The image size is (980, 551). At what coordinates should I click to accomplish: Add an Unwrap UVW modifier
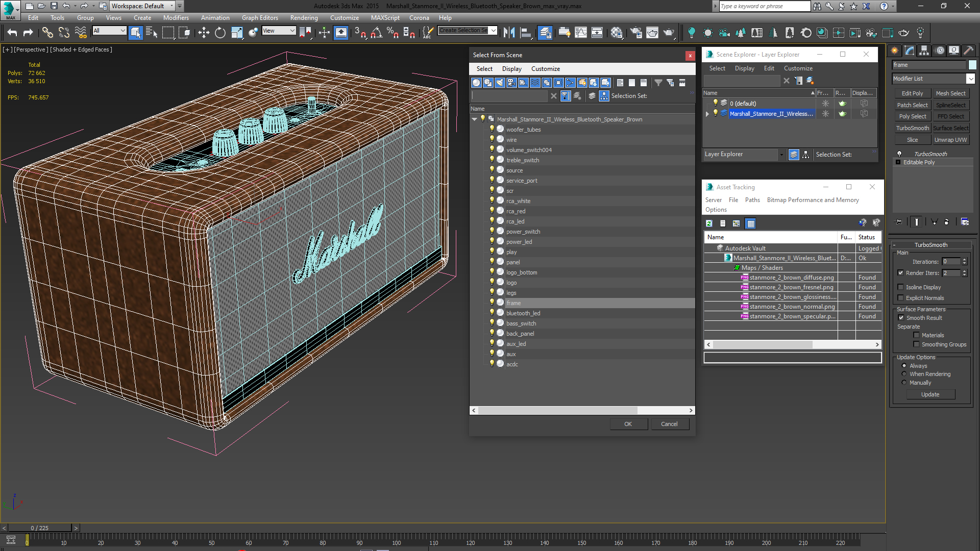950,140
